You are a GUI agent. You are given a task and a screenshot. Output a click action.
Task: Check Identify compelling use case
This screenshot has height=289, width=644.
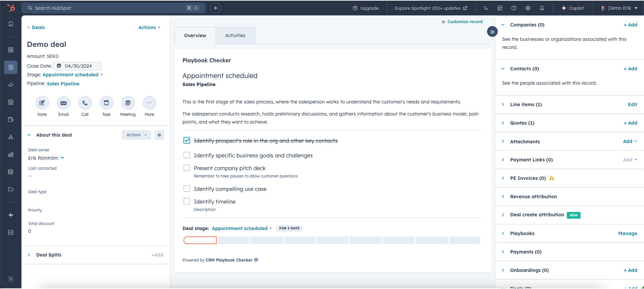click(187, 189)
